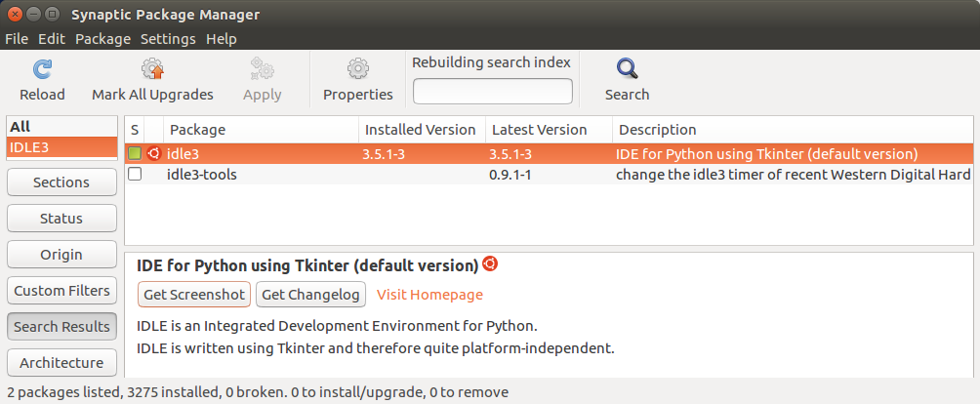Select the Search Results button
Image resolution: width=980 pixels, height=404 pixels.
pos(61,327)
